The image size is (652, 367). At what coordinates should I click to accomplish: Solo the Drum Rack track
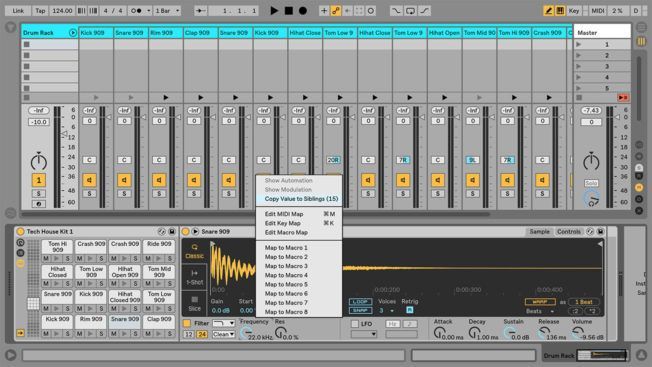pos(39,193)
